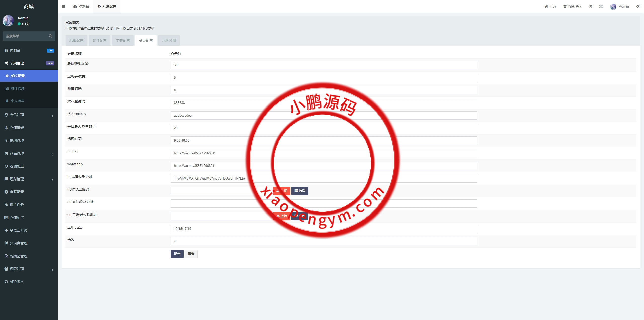Expand the 权限管理 sidebar submenu
Screen dimensions: 644x320
pos(17,269)
